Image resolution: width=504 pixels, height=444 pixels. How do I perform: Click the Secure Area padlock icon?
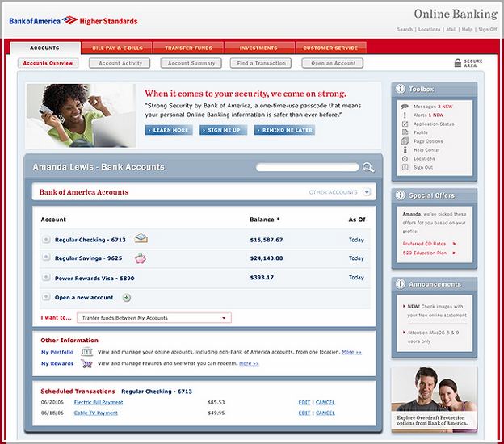(458, 63)
